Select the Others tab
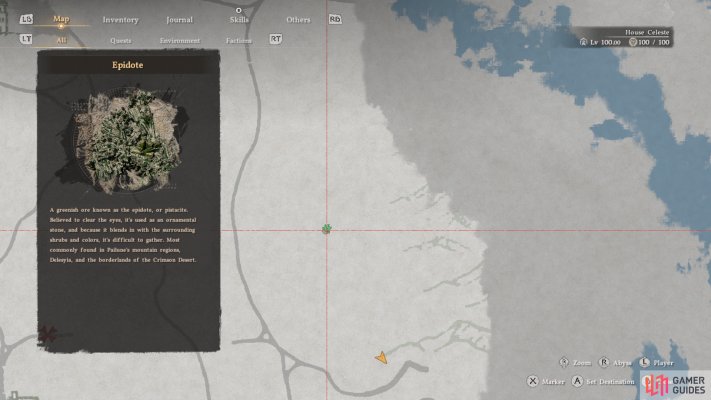 298,20
